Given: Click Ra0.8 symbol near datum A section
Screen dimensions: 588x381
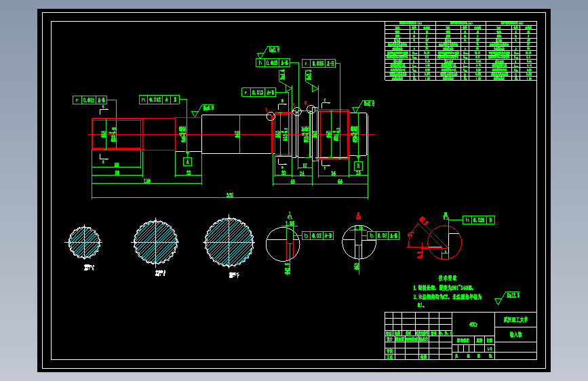Looking at the screenshot, I should click(203, 111).
